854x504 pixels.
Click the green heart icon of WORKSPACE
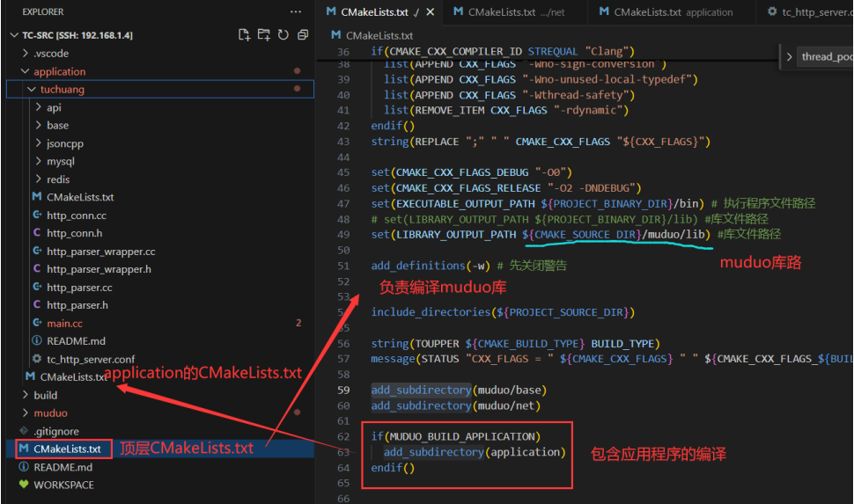pyautogui.click(x=24, y=485)
